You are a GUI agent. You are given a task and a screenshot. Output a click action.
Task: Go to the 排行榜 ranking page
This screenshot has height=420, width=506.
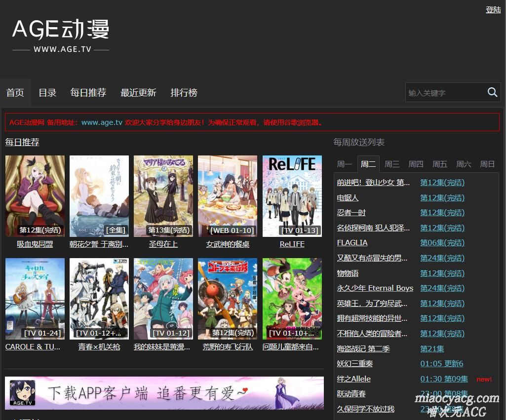click(184, 93)
